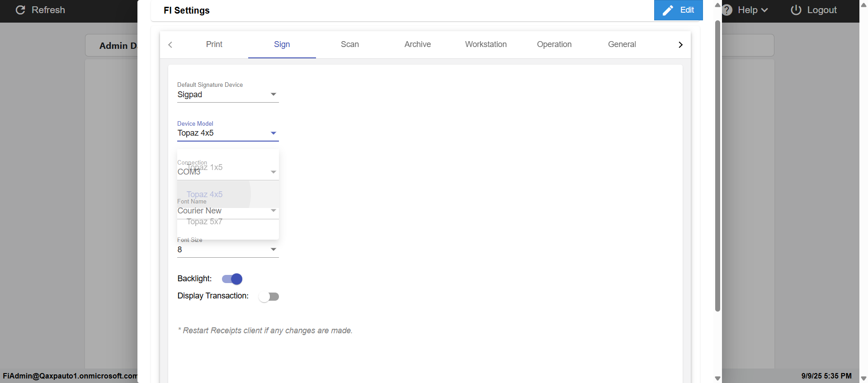Click the scrollbar down arrow of the dialog
This screenshot has height=383, width=868.
(717, 378)
